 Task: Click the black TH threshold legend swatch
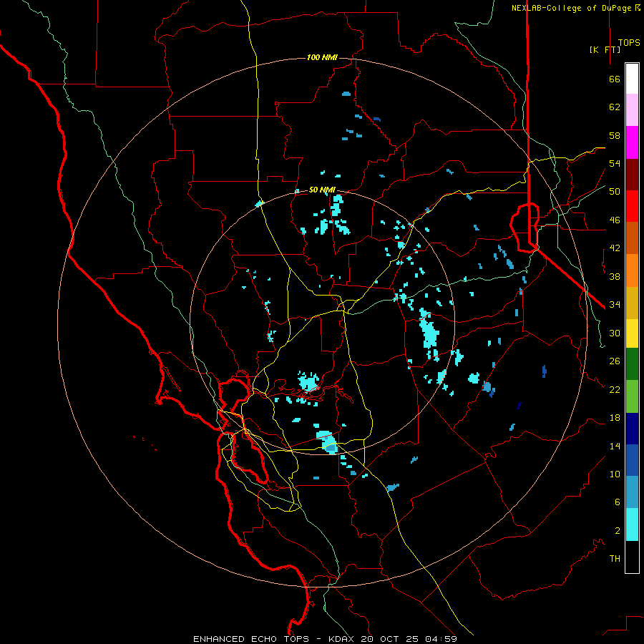(x=632, y=557)
